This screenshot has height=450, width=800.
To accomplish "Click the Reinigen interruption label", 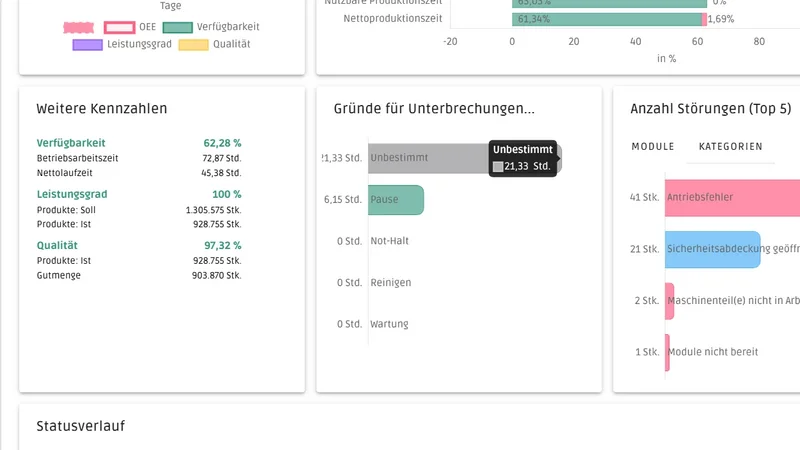I will tap(391, 283).
